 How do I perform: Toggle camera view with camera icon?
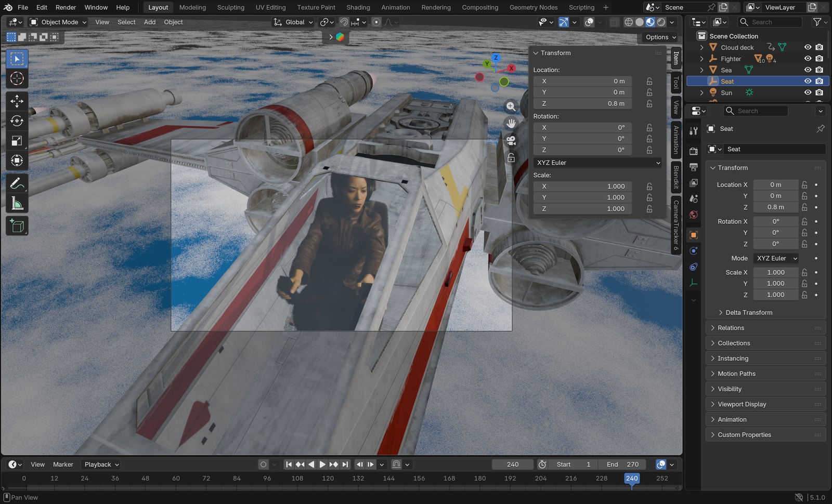[511, 140]
